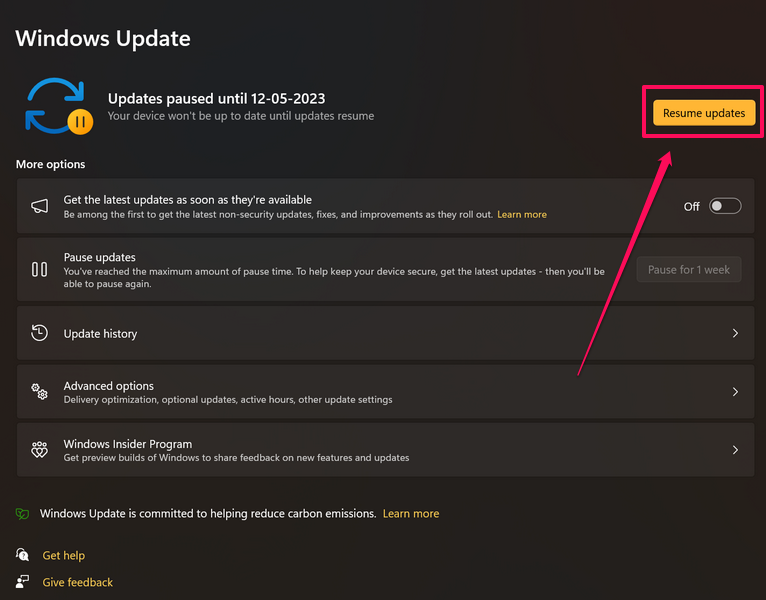Open the Get help link
This screenshot has height=600, width=766.
[x=64, y=556]
